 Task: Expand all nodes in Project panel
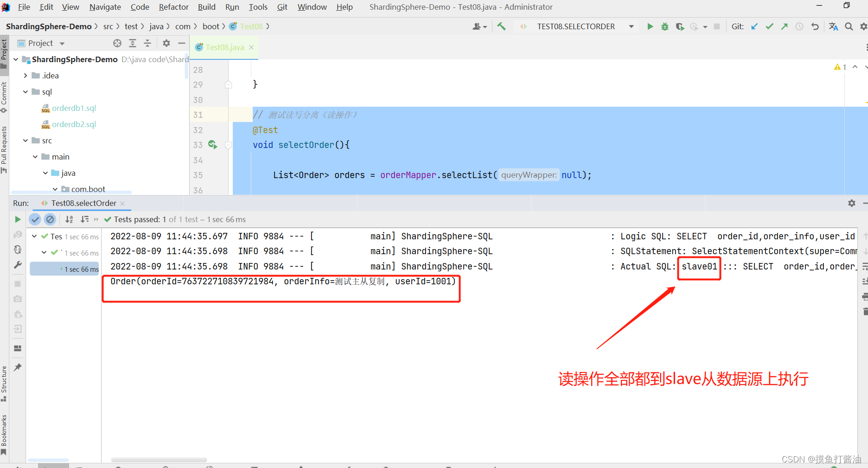(133, 43)
